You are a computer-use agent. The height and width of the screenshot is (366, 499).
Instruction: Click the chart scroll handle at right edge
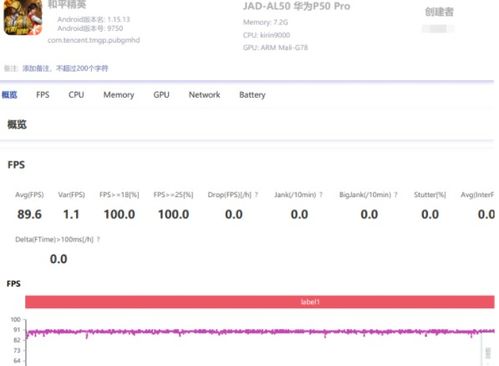(x=488, y=353)
